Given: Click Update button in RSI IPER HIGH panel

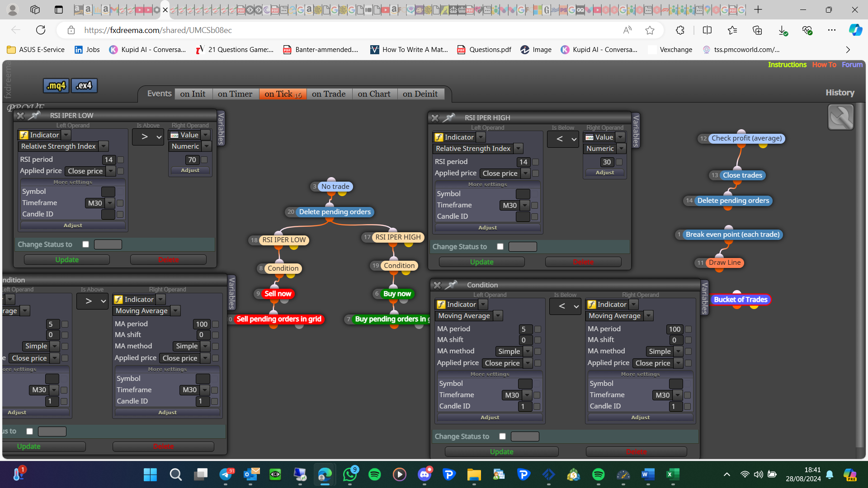Looking at the screenshot, I should (481, 262).
